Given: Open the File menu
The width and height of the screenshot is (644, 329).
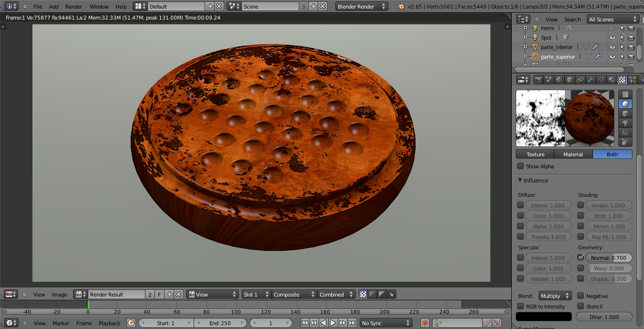Looking at the screenshot, I should (x=38, y=7).
